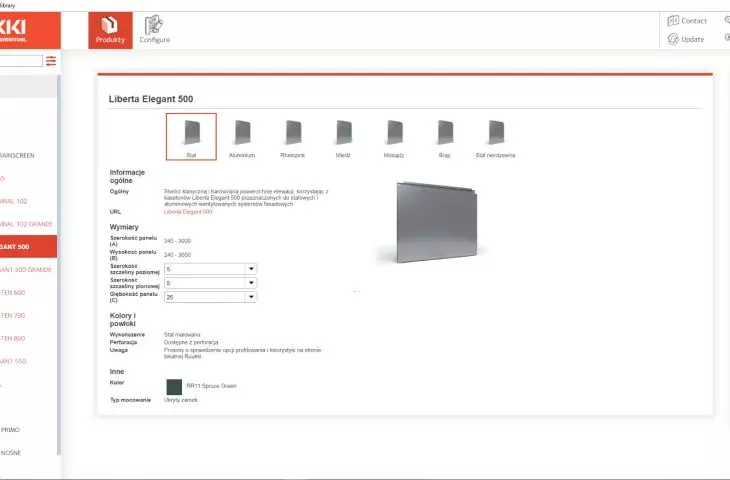Click the Update label in header

(692, 40)
